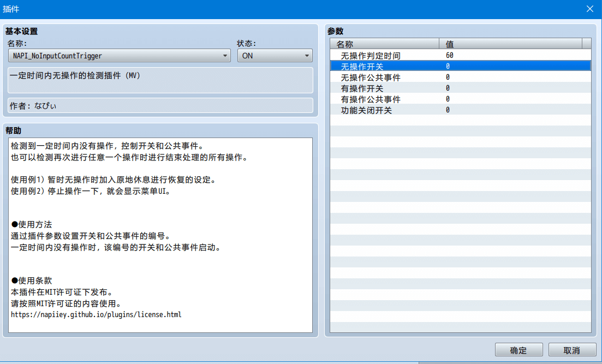The width and height of the screenshot is (602, 364).
Task: Select the 无操作公共事件 parameter row
Action: click(x=460, y=77)
